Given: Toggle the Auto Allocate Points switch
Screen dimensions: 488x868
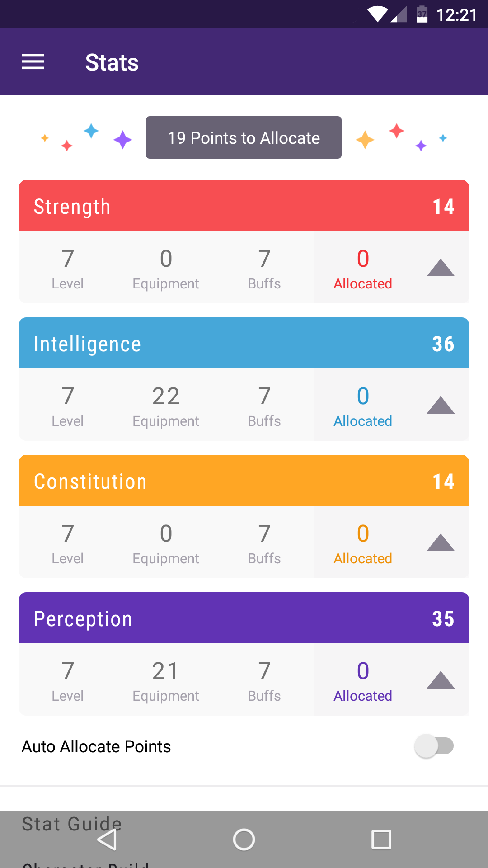Looking at the screenshot, I should [434, 746].
